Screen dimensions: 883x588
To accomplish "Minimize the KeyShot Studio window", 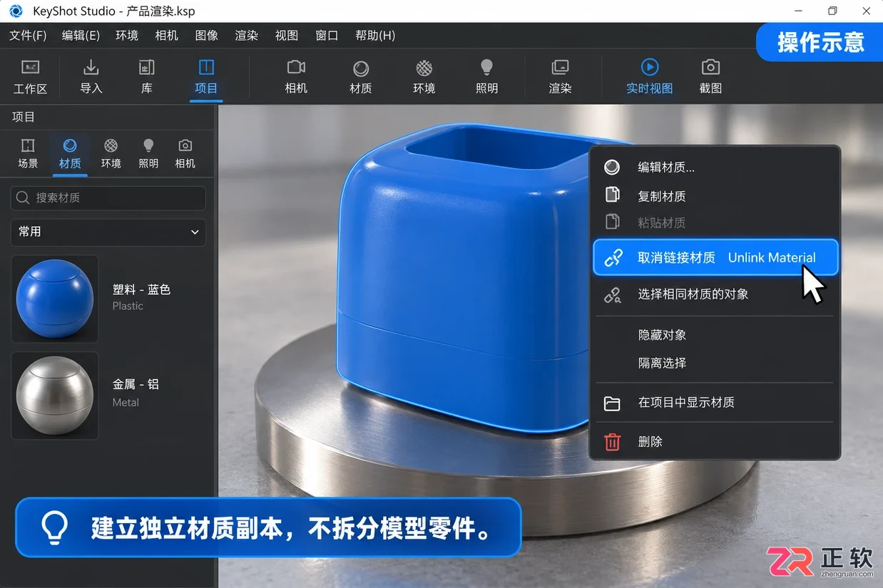I will click(799, 11).
